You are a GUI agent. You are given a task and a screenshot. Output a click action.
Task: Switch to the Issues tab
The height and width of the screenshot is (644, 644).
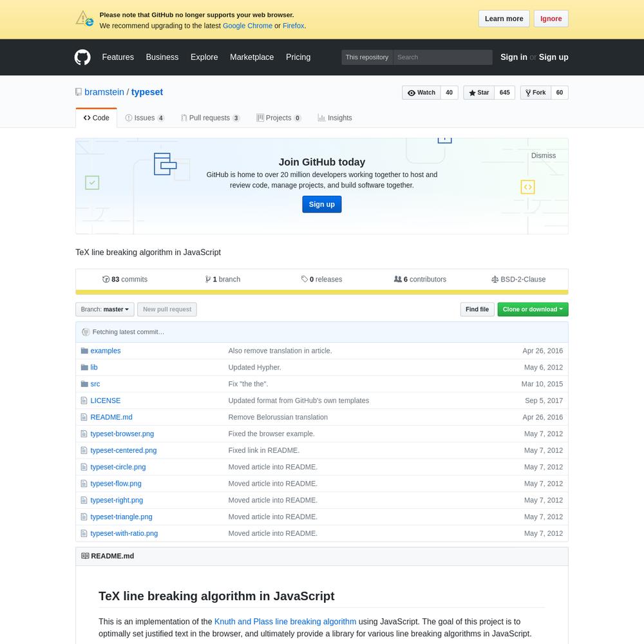[x=144, y=118]
